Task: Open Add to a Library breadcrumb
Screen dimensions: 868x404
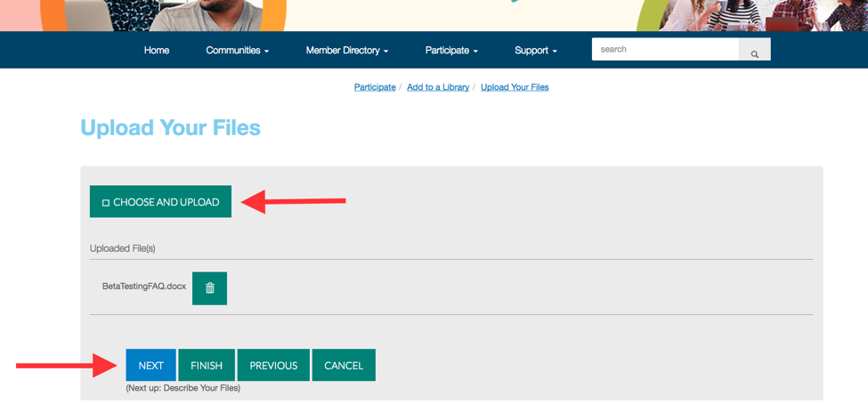Action: click(438, 87)
